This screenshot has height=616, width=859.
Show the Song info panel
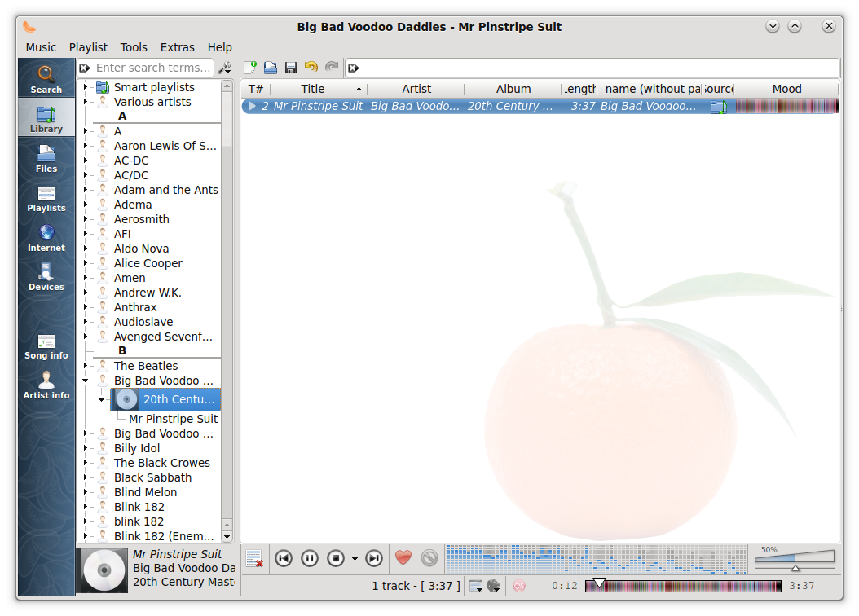tap(46, 346)
